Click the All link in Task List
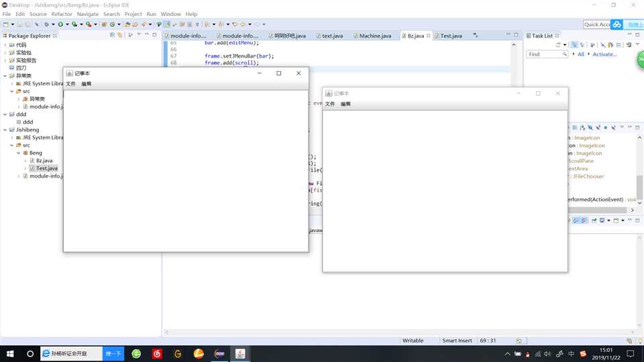 tap(581, 54)
